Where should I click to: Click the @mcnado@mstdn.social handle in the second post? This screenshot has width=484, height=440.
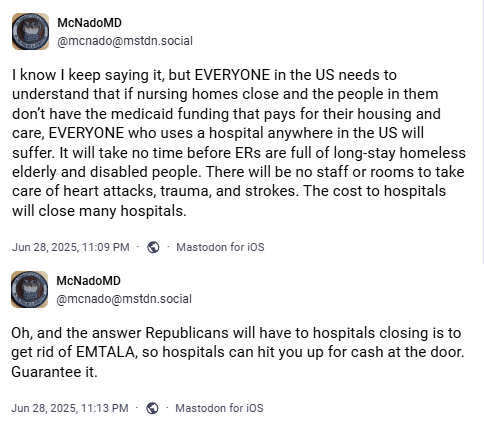[x=124, y=299]
